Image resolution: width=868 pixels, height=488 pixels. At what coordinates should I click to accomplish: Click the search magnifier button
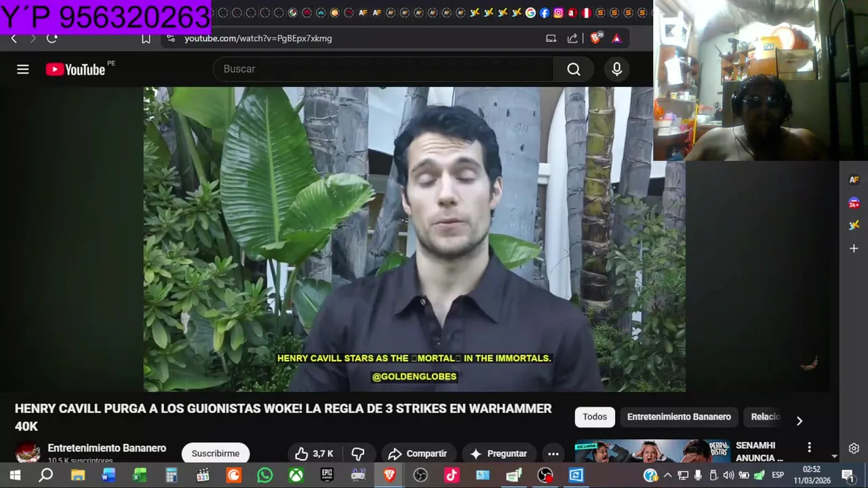[574, 69]
